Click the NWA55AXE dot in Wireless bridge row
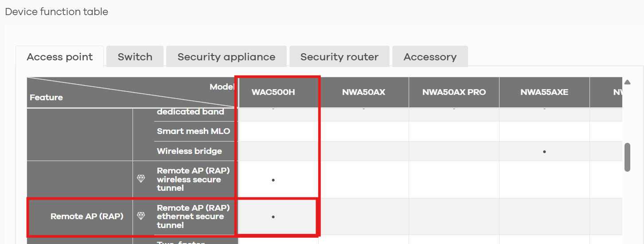This screenshot has height=244, width=644. 544,152
